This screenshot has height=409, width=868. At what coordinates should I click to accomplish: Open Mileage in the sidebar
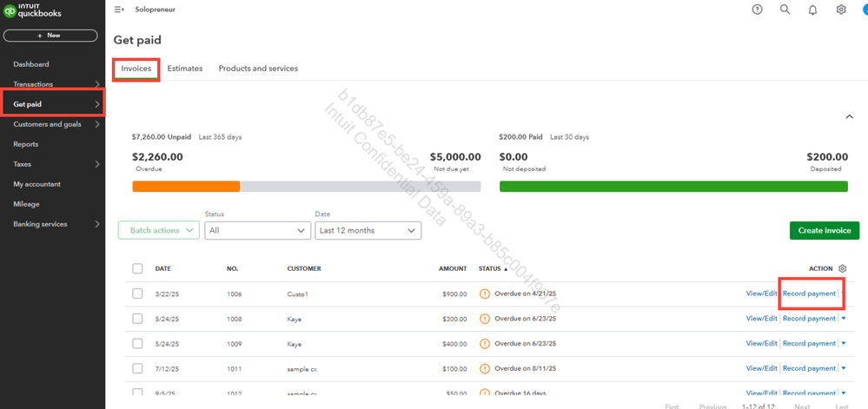click(27, 204)
